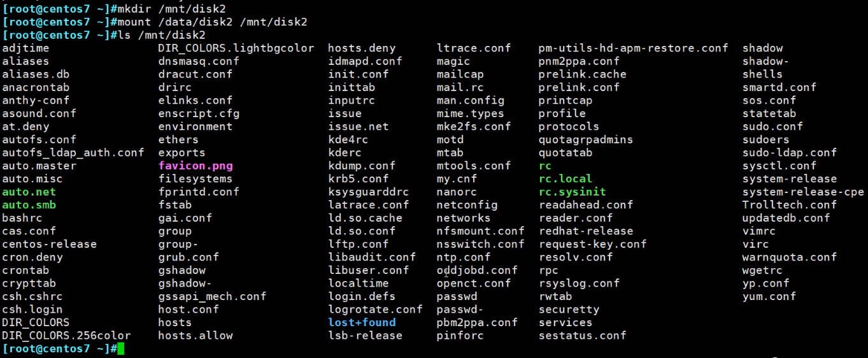Click the fstab file name
Viewport: 868px width, 358px height.
[x=175, y=205]
